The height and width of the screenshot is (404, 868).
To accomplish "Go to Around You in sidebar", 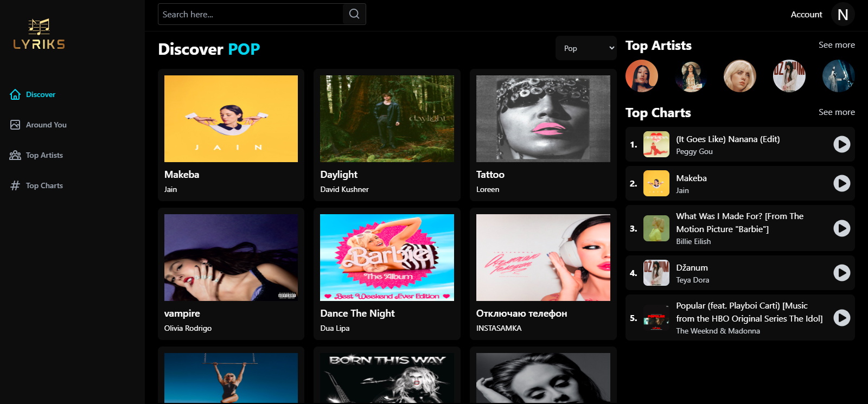I will [46, 125].
